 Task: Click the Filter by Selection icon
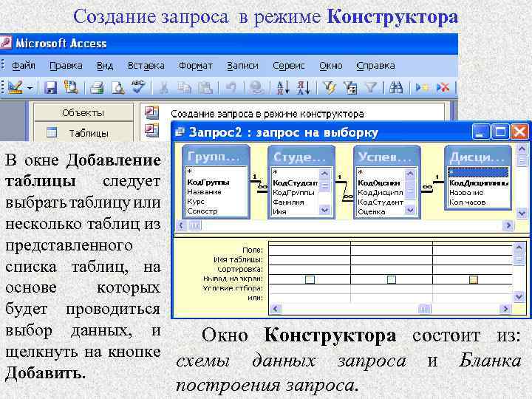[329, 88]
